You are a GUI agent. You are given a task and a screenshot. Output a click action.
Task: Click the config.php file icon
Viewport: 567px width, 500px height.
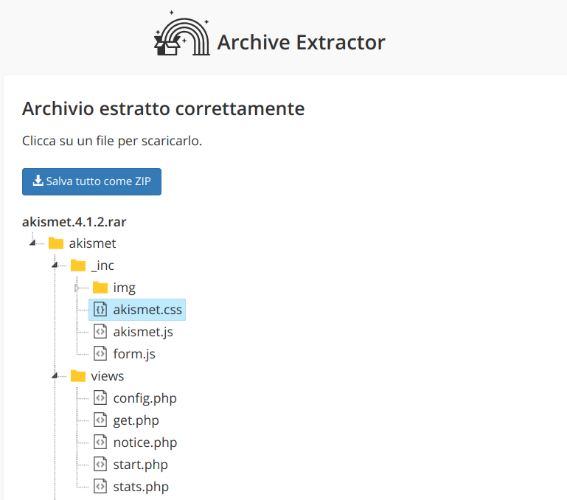click(x=100, y=398)
